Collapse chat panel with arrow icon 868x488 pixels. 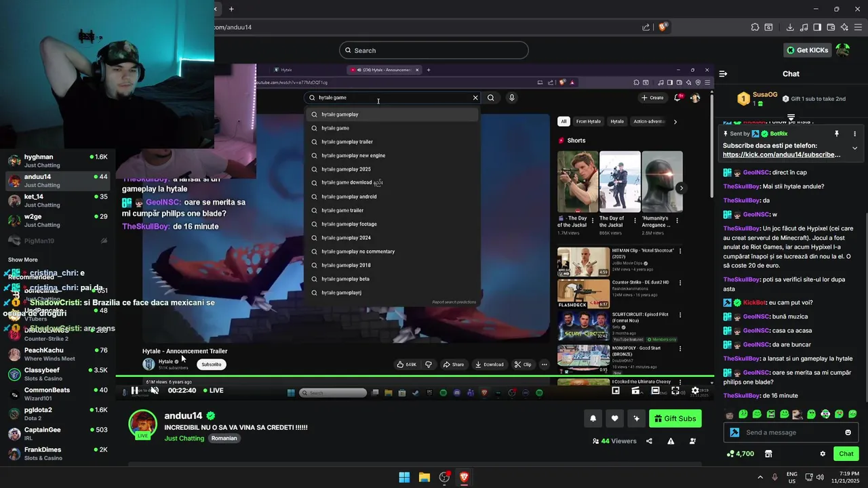pos(723,74)
